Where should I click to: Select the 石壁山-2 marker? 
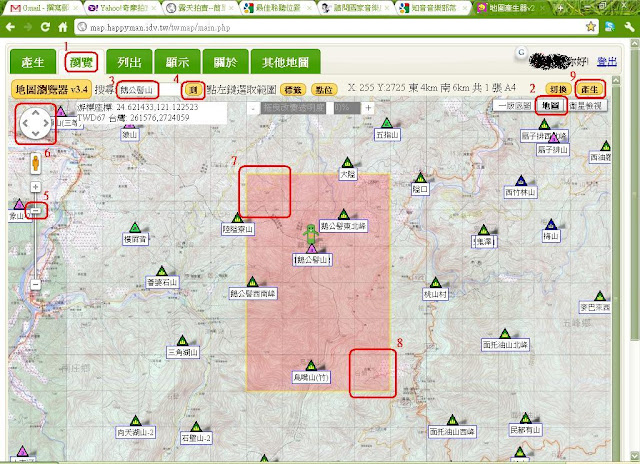pyautogui.click(x=196, y=426)
